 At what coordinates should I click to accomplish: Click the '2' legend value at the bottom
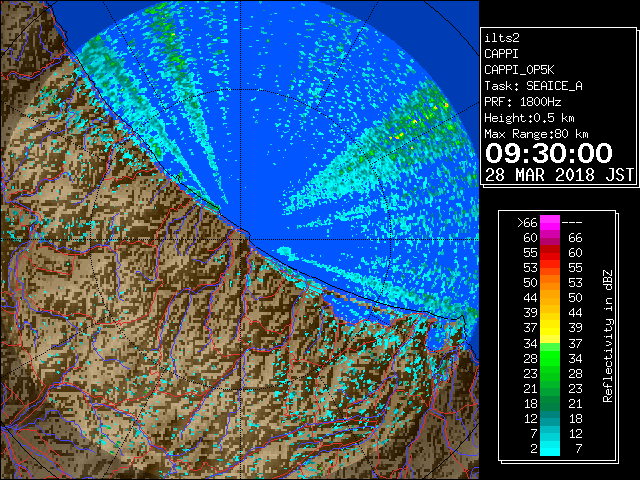(534, 449)
